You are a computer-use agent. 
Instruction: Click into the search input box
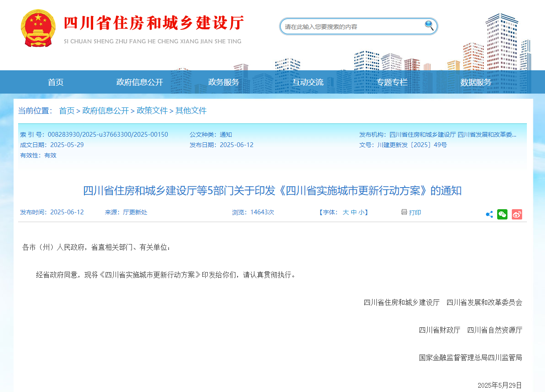coord(351,27)
